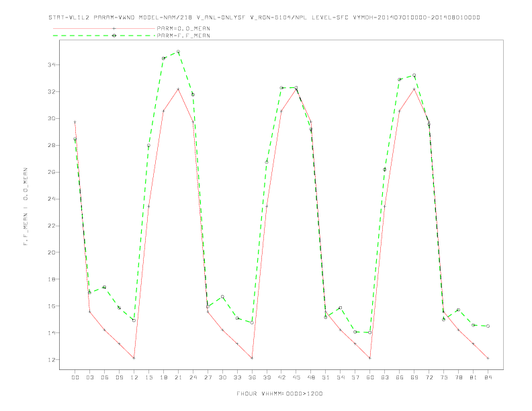This screenshot has width=532, height=411.
Task: Select the green circle marker at hour 30
Action: (x=222, y=297)
